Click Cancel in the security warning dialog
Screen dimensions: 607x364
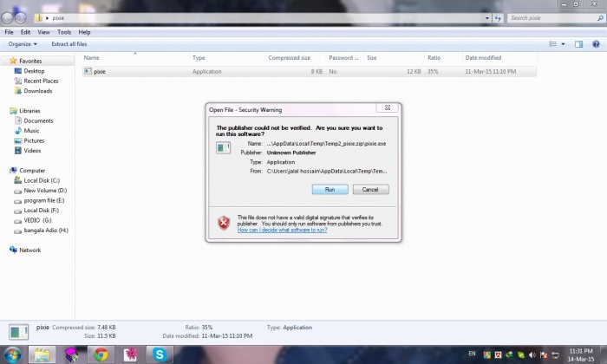click(370, 189)
